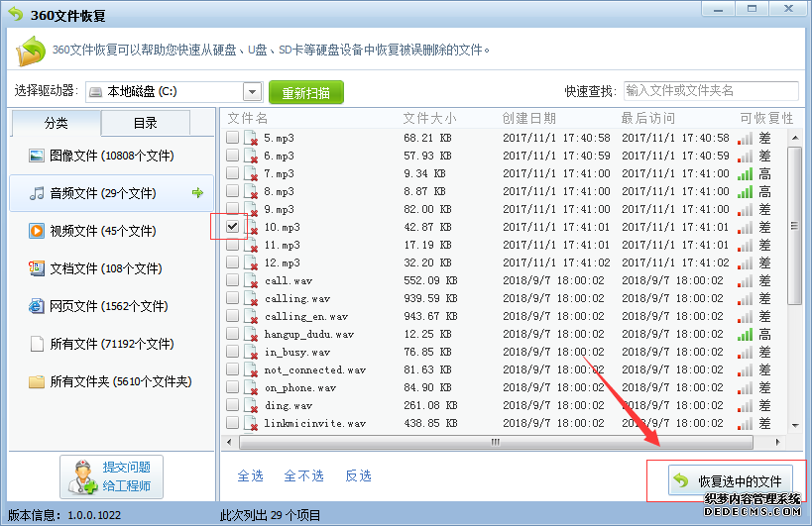Image resolution: width=812 pixels, height=526 pixels.
Task: Open the all folders category icon
Action: (37, 381)
